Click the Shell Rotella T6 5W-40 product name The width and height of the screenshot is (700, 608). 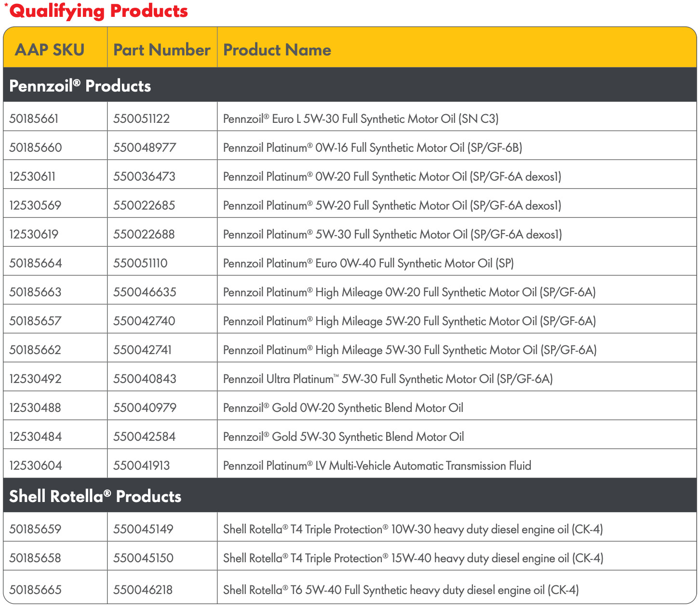[x=401, y=590]
